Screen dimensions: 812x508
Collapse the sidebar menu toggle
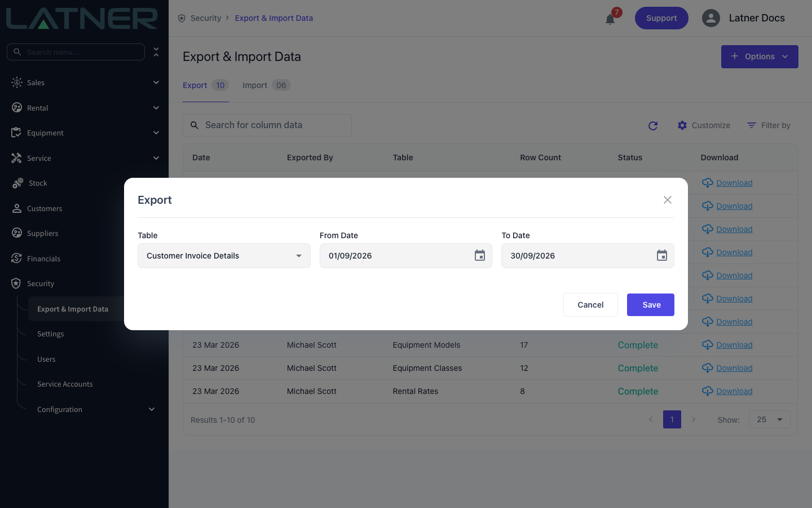point(156,52)
